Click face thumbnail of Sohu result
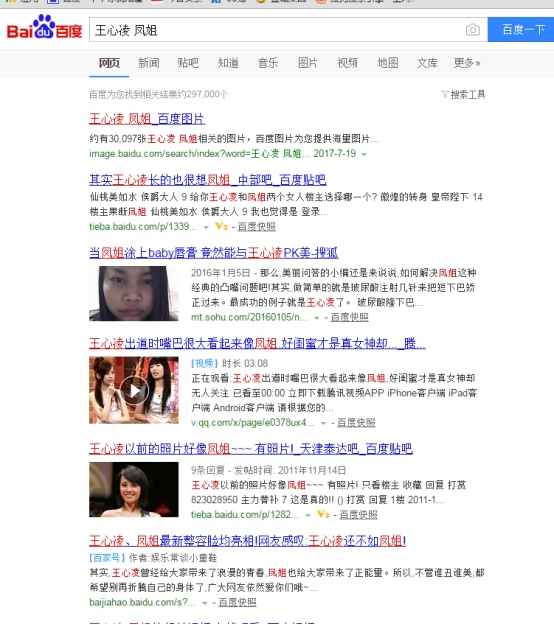 134,293
